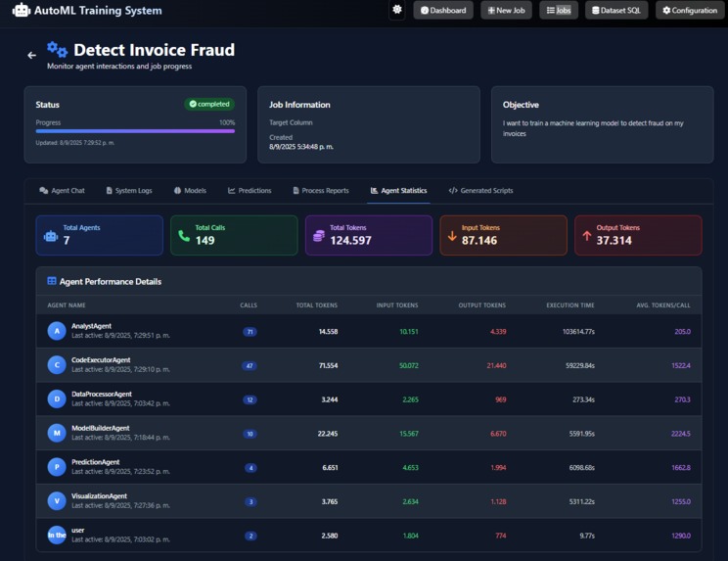Click the AutoML Training System title link
The width and height of the screenshot is (728, 561).
pos(98,10)
